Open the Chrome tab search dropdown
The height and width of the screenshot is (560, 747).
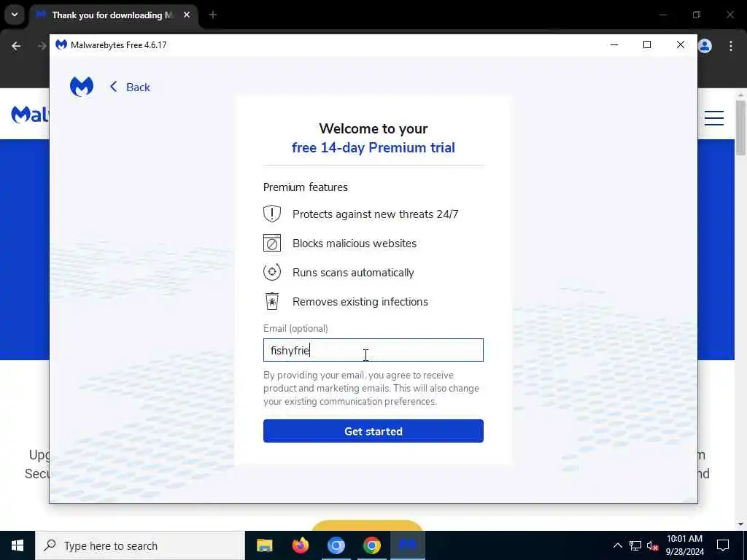[x=15, y=15]
